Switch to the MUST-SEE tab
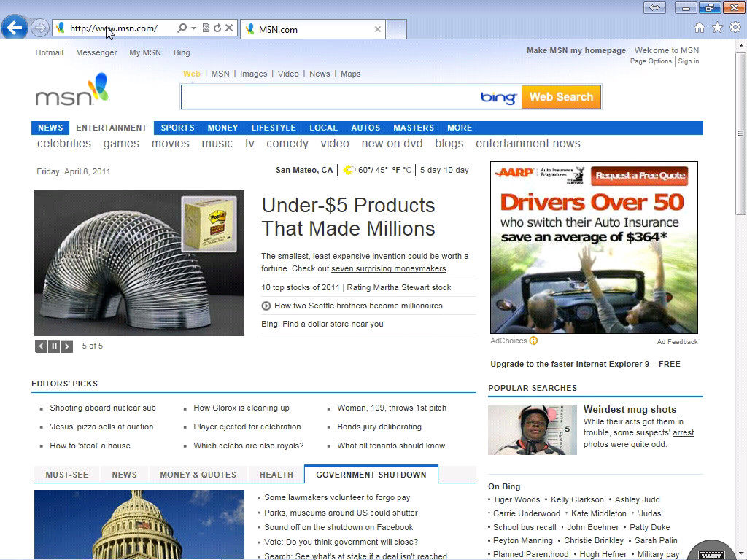747x560 pixels. click(x=67, y=475)
